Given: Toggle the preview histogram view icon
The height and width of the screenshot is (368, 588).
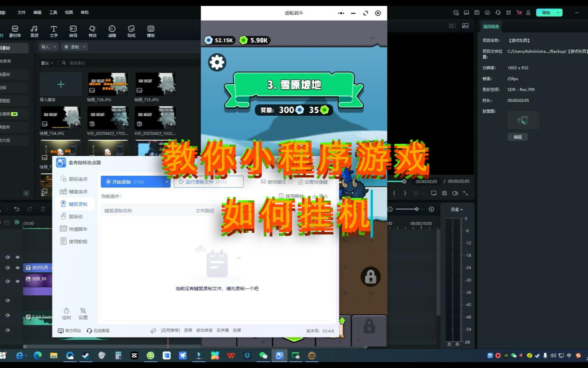Looking at the screenshot, I should point(465,26).
